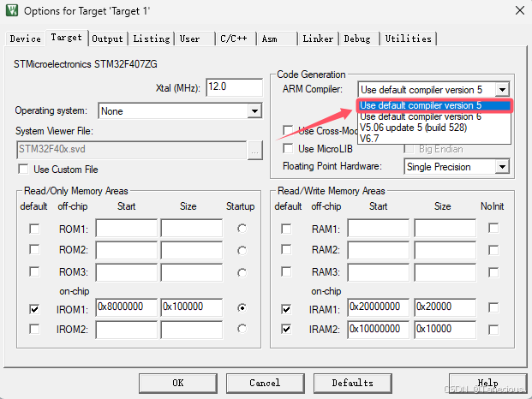Select the IROM2 Startup radio button
This screenshot has height=399, width=532.
pyautogui.click(x=242, y=329)
